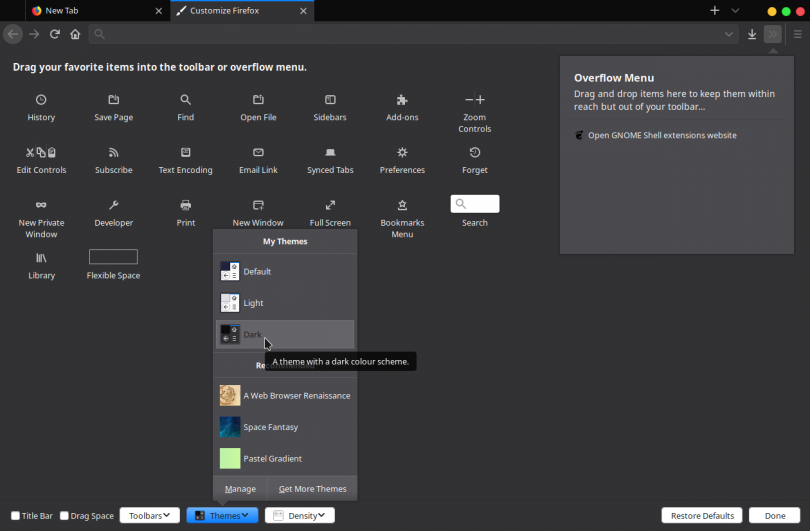Screen dimensions: 810x531
Task: Select the Bookmarks Menu star icon
Action: [402, 205]
